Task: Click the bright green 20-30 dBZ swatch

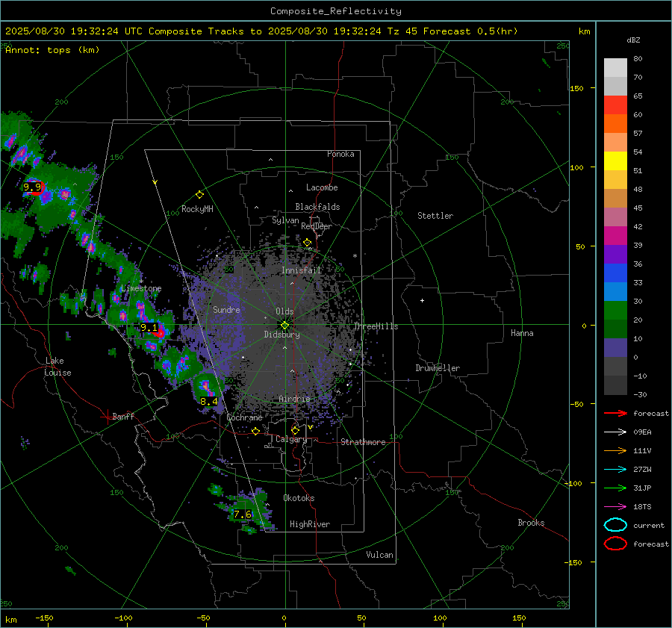Action: click(615, 311)
